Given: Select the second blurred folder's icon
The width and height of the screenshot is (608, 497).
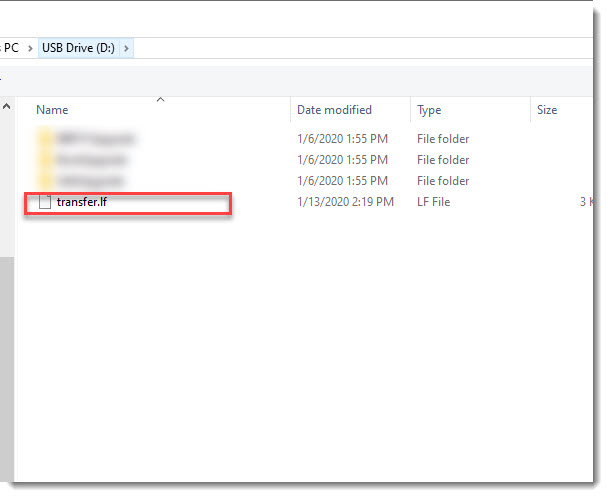Looking at the screenshot, I should tap(44, 160).
